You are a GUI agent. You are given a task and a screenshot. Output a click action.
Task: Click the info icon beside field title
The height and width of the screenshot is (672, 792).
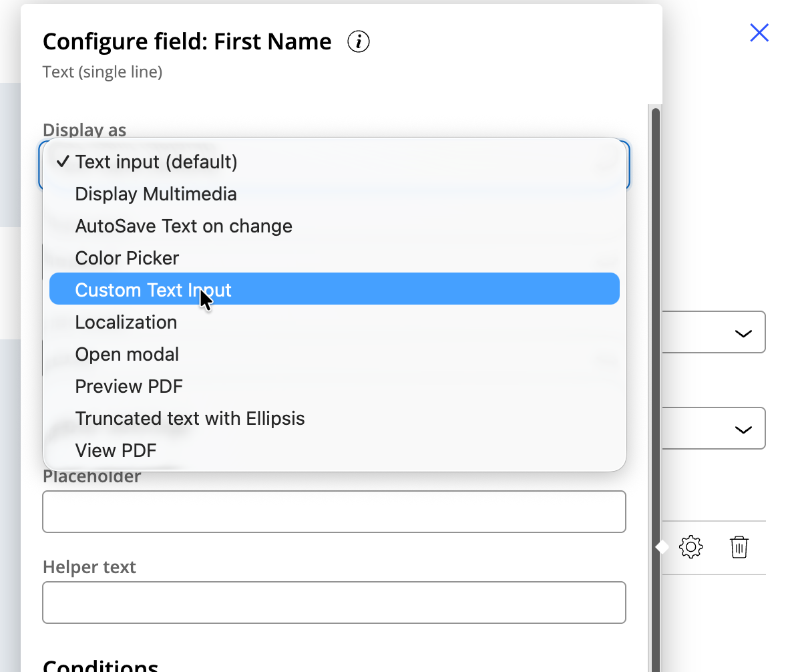click(x=359, y=42)
